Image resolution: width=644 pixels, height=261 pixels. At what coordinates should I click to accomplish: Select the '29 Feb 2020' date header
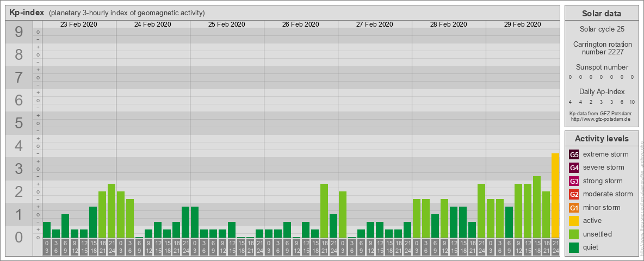[522, 24]
